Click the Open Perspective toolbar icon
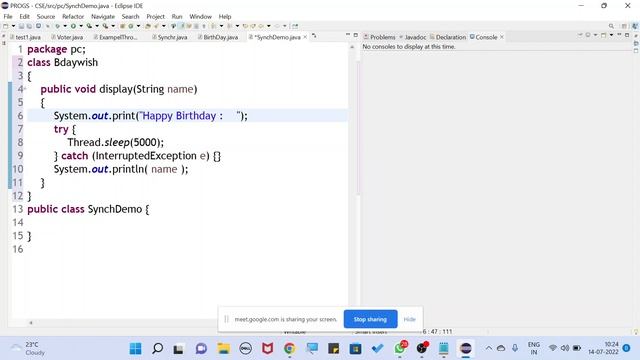This screenshot has width=640, height=360. [x=624, y=26]
